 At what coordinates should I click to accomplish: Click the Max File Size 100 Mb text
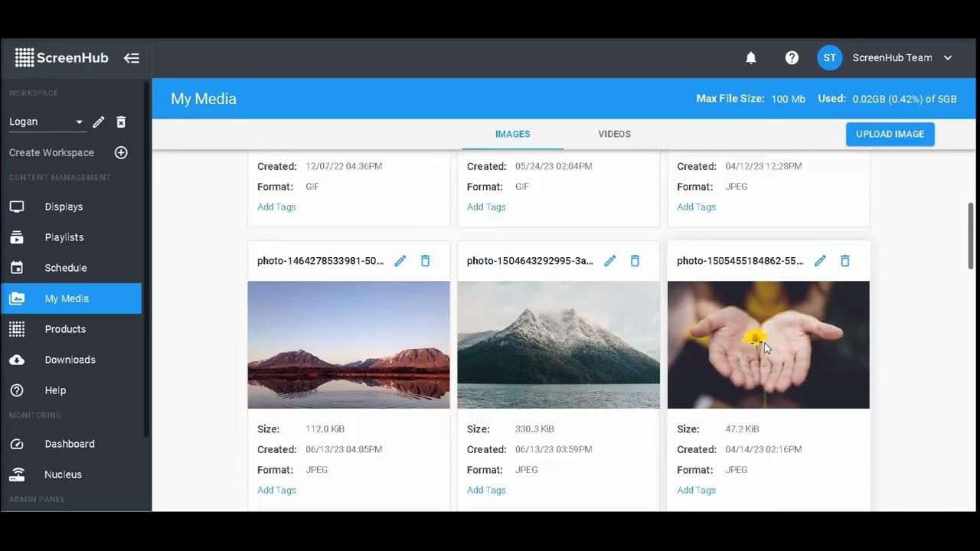point(750,99)
